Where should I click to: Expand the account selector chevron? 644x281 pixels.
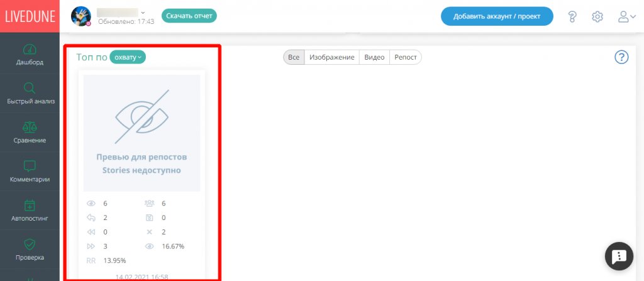pyautogui.click(x=143, y=12)
